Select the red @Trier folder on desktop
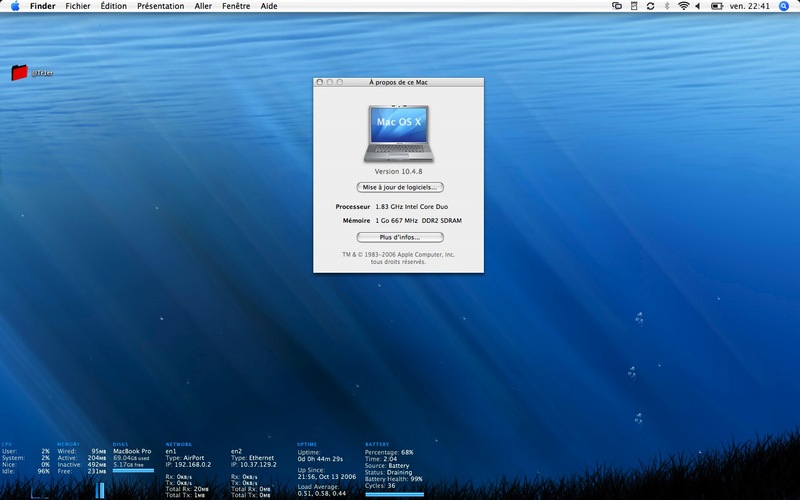 19,72
